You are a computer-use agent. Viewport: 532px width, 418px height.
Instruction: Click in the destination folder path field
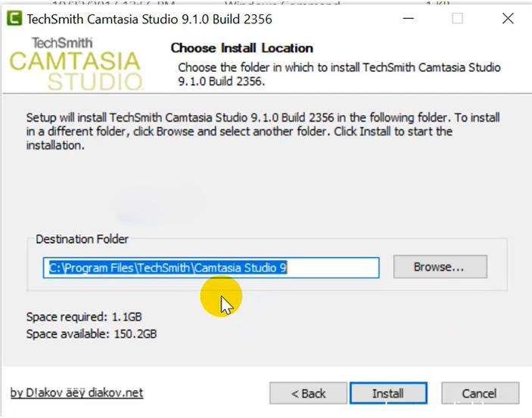210,268
